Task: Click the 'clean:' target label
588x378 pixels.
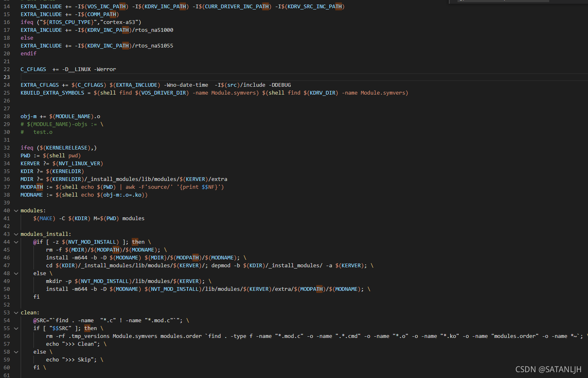Action: click(30, 313)
